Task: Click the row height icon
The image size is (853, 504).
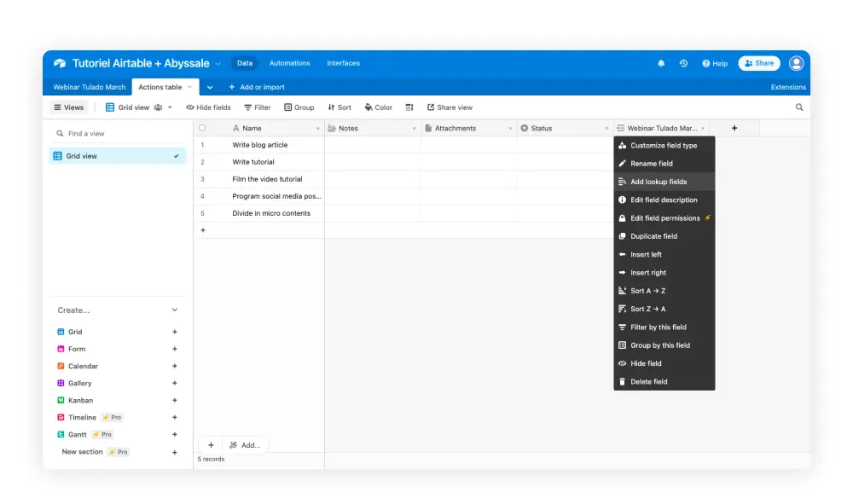Action: 409,107
